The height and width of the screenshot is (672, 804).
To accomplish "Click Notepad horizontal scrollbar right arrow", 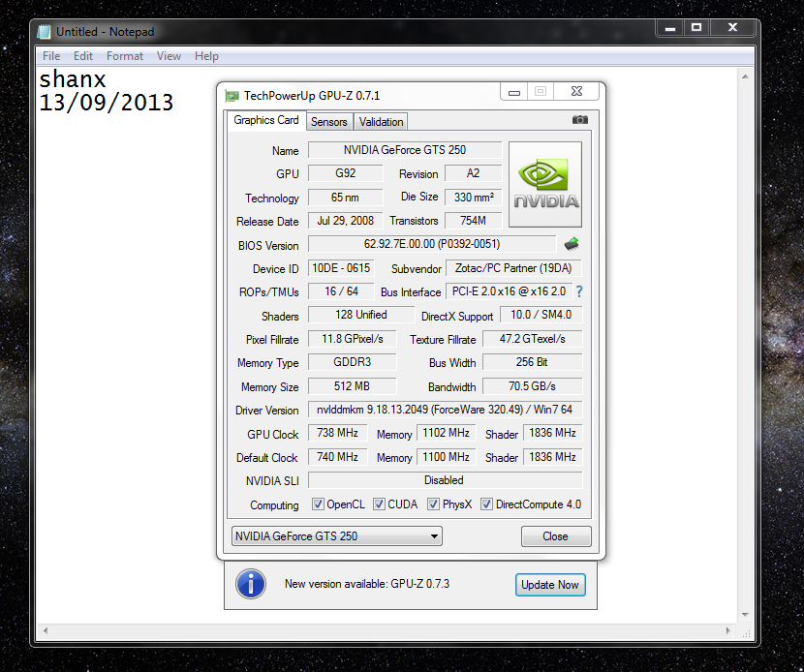I will (x=728, y=631).
